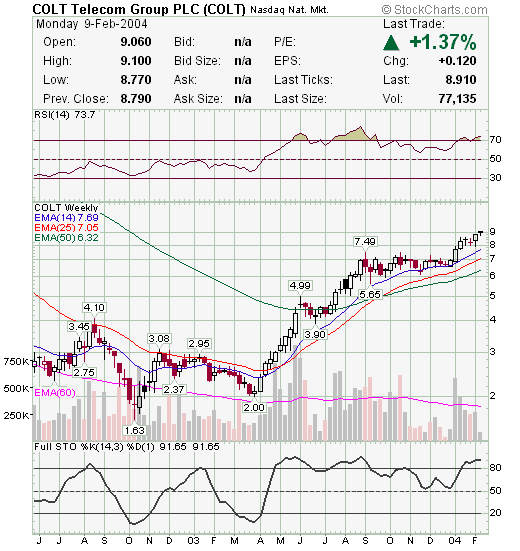Screen dimensions: 520x551
Task: Click the RSI 70 level axis label
Action: pyautogui.click(x=495, y=140)
